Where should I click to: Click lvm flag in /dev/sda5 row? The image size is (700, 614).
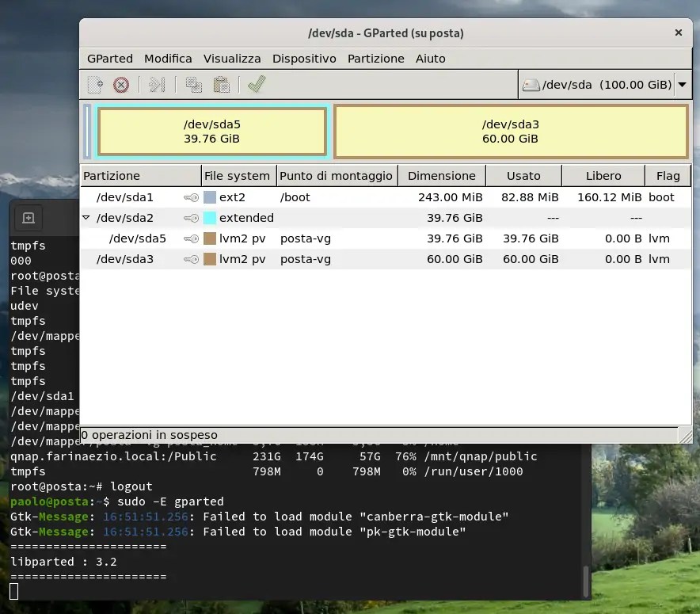click(x=659, y=239)
